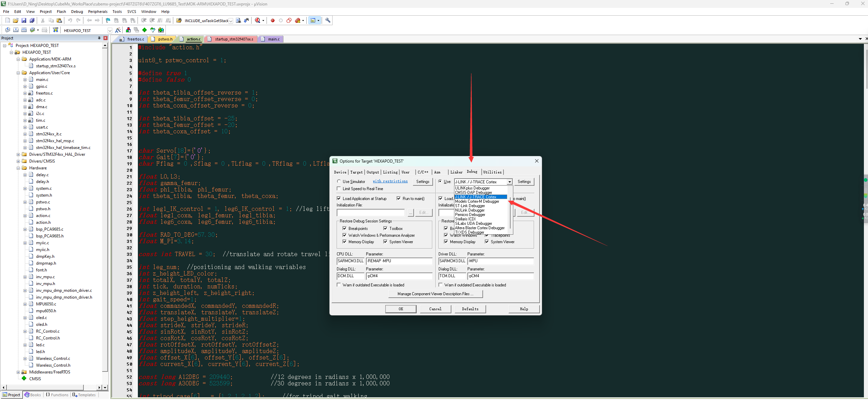Click the Paste icon in toolbar

[59, 20]
